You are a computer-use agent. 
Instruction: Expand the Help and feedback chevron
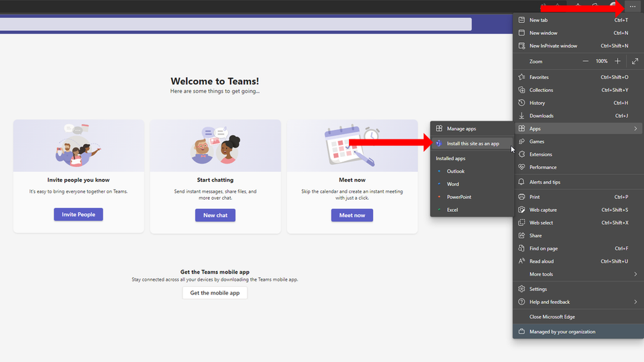coord(635,302)
